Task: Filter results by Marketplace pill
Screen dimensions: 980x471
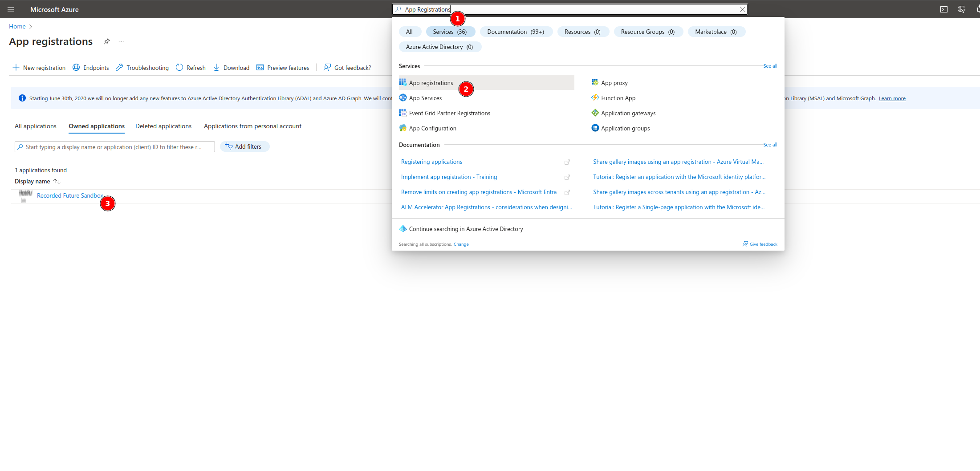Action: click(716, 32)
